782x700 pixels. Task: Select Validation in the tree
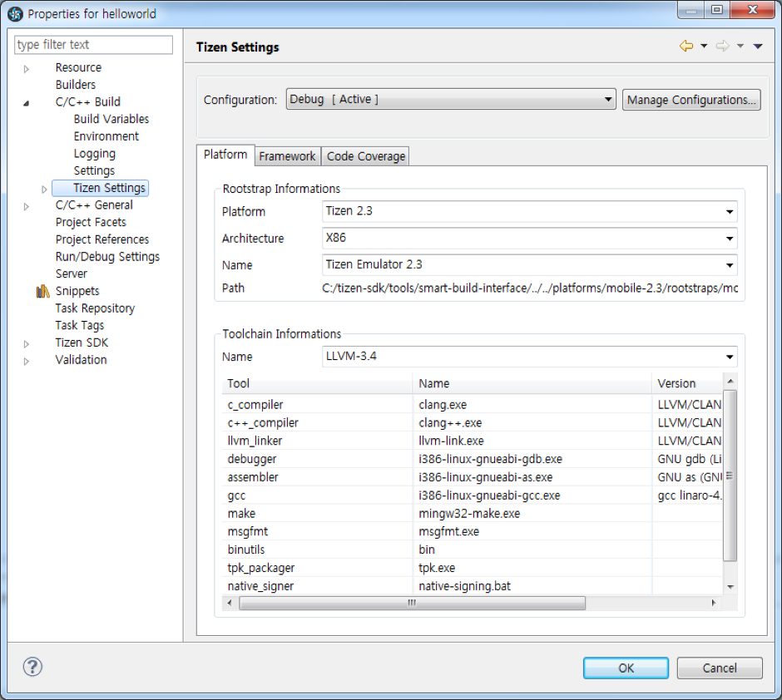[x=81, y=360]
